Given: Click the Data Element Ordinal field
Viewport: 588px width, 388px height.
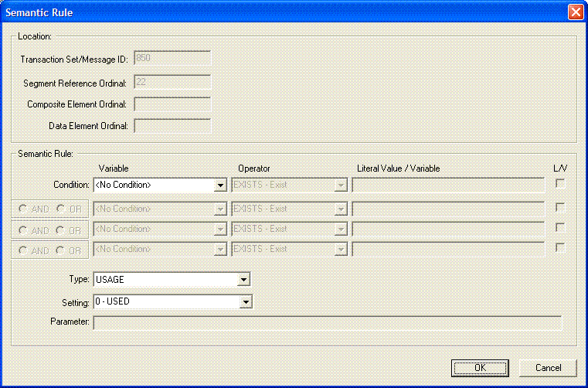Looking at the screenshot, I should (172, 126).
